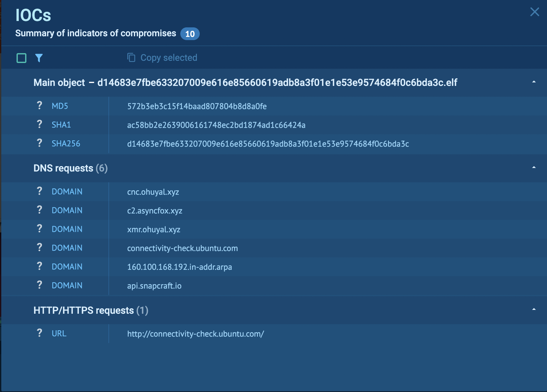The height and width of the screenshot is (392, 547).
Task: Click the question mark icon next to MD5
Action: (39, 106)
